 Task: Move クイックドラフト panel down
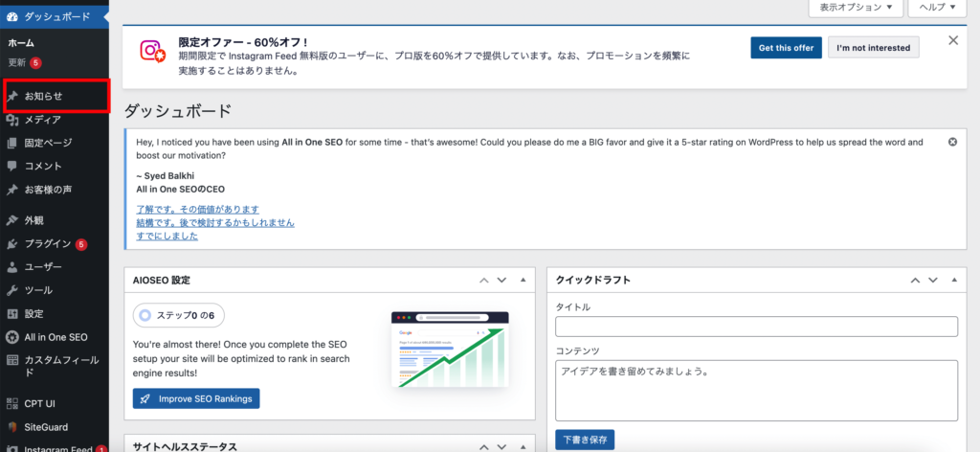[x=933, y=280]
